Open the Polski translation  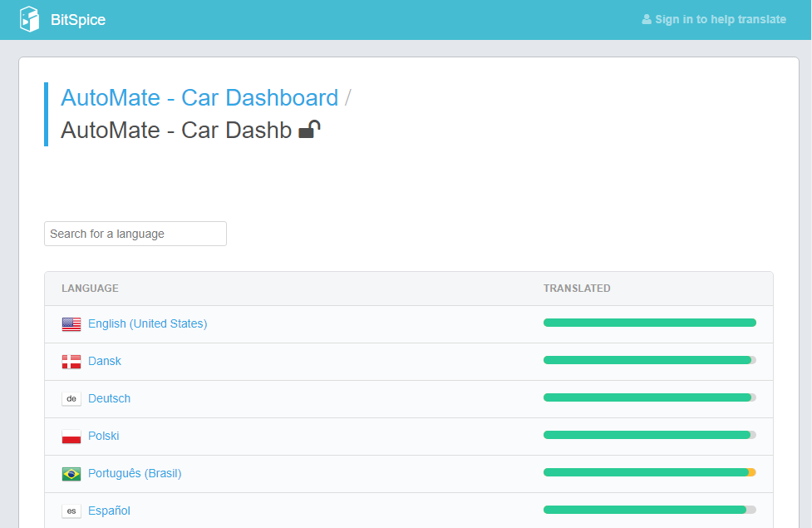[x=104, y=436]
